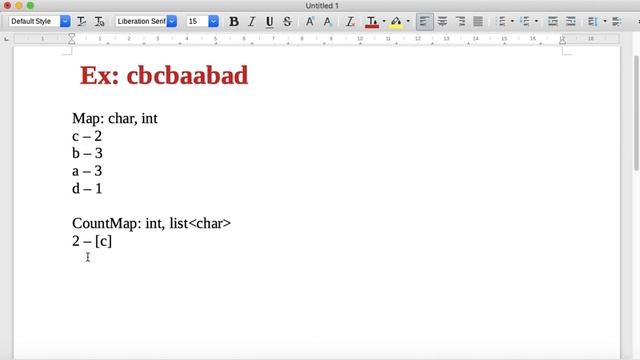640x360 pixels.
Task: Justify the paragraph text
Action: (478, 21)
